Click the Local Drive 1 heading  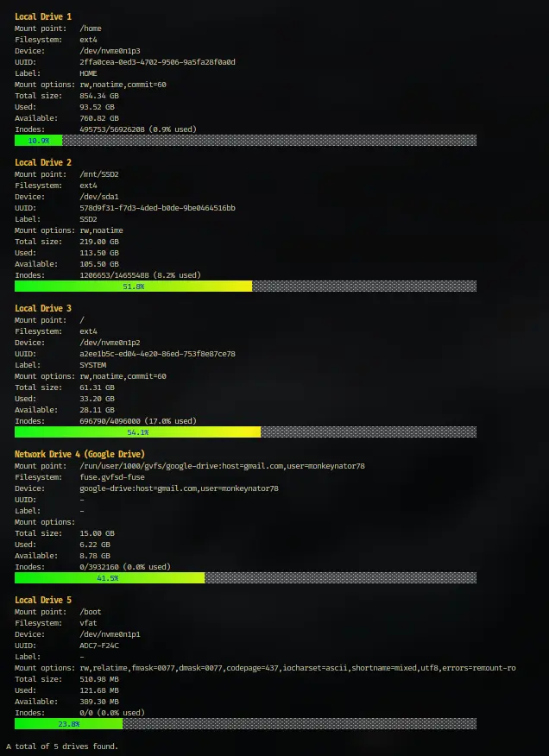pyautogui.click(x=43, y=17)
